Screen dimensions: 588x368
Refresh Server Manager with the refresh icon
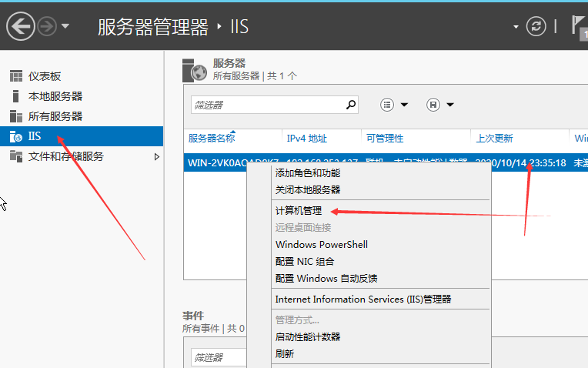tap(536, 26)
